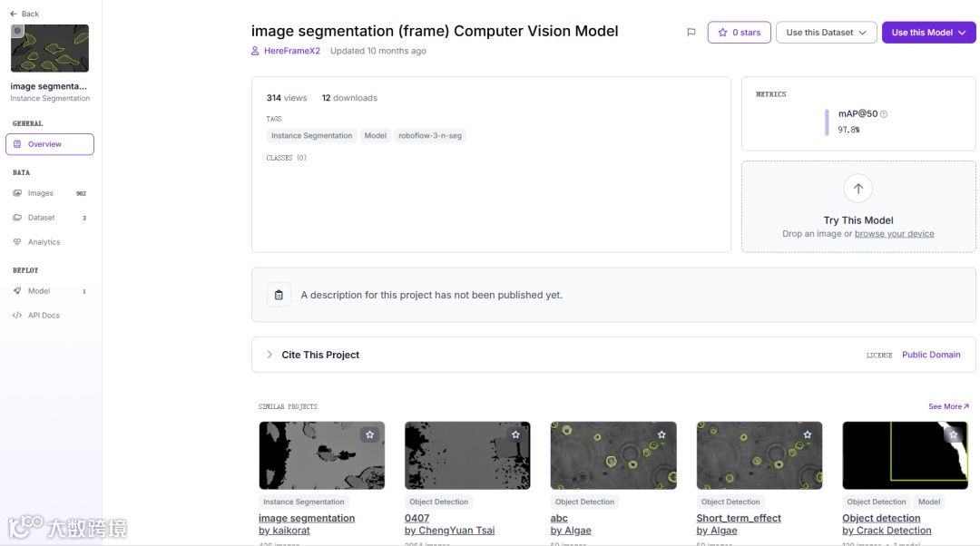Click the Images sidebar icon
The image size is (980, 546).
[17, 193]
